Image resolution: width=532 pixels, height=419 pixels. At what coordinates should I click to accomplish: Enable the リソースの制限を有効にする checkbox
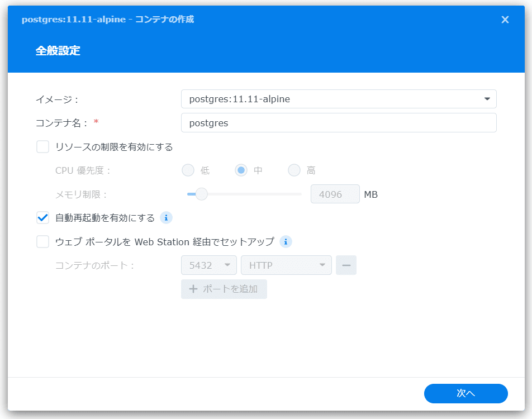click(42, 146)
